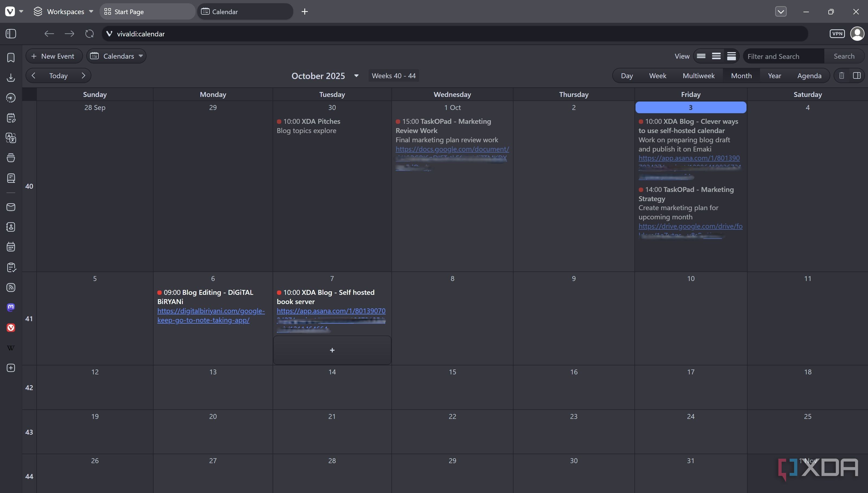
Task: Toggle the side panel visibility button
Action: pyautogui.click(x=11, y=33)
